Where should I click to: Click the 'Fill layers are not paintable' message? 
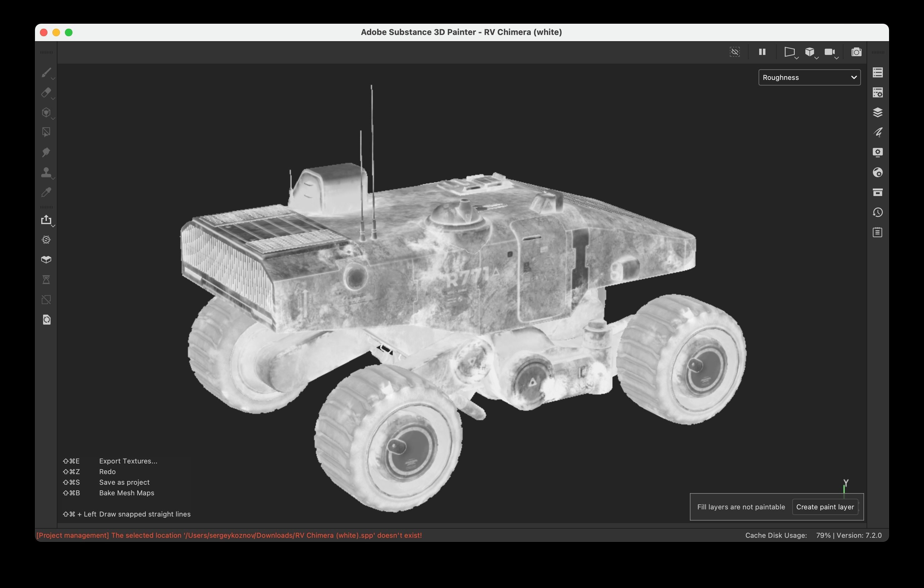pos(741,507)
